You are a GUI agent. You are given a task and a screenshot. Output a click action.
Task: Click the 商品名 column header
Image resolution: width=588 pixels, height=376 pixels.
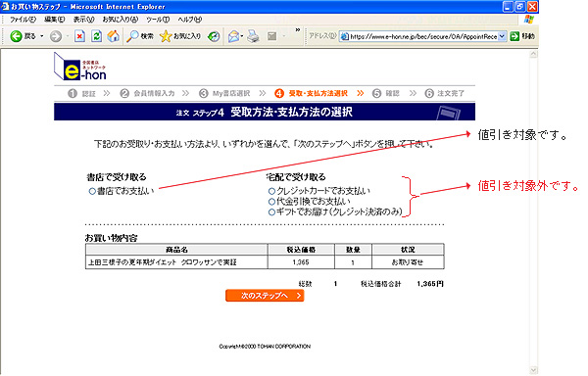pos(176,250)
